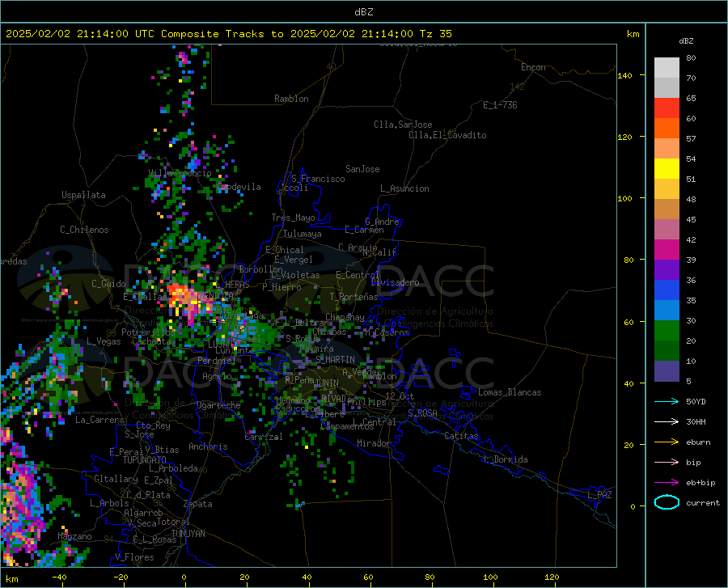Select the bright yellow 51-54 dBZ swatch
728x588 pixels.
tap(667, 169)
